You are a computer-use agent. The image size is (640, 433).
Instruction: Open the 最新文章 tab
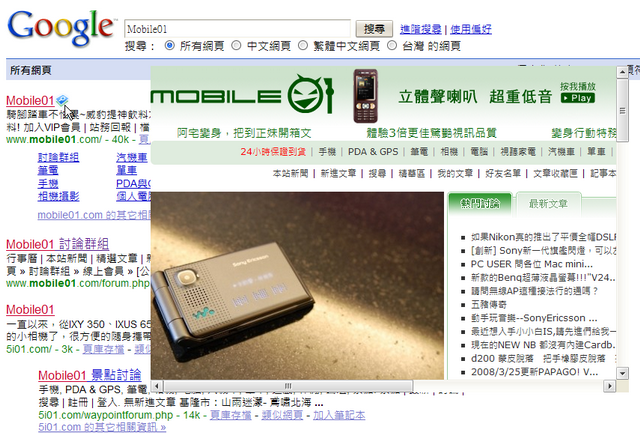(548, 204)
